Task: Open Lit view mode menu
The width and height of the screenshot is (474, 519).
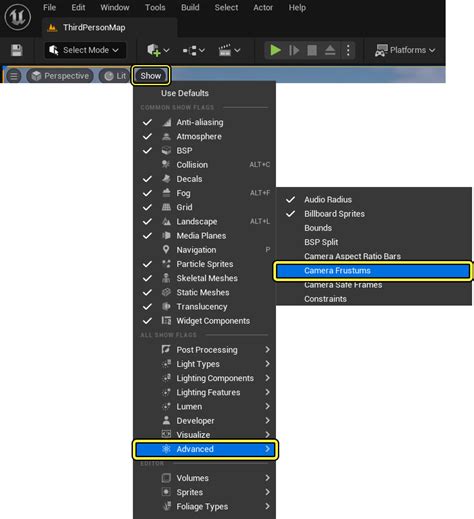Action: [115, 76]
